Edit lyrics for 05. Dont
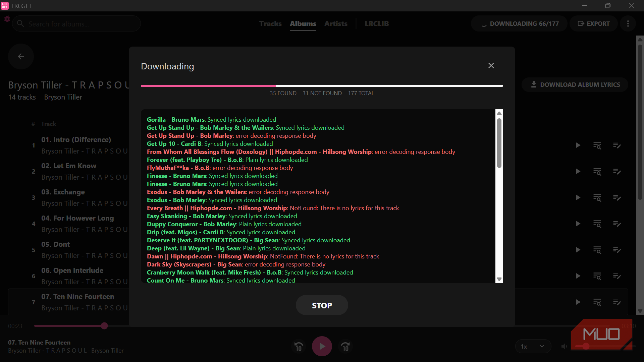 (617, 250)
